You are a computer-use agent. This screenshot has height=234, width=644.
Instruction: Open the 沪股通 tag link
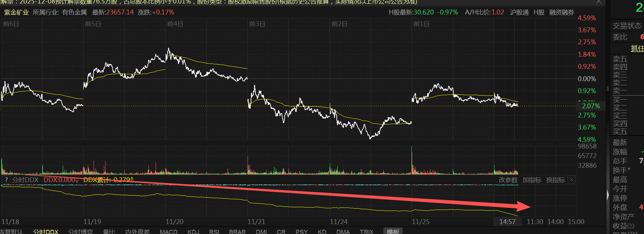click(519, 12)
